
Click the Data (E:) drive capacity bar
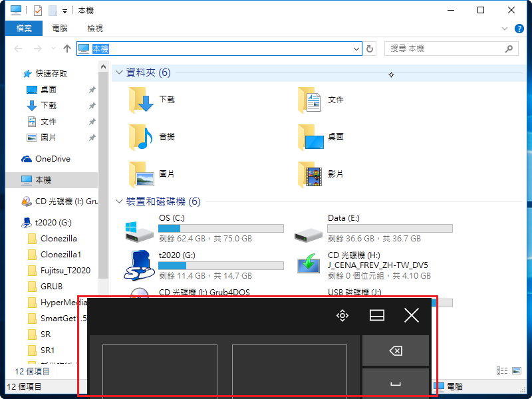(390, 228)
